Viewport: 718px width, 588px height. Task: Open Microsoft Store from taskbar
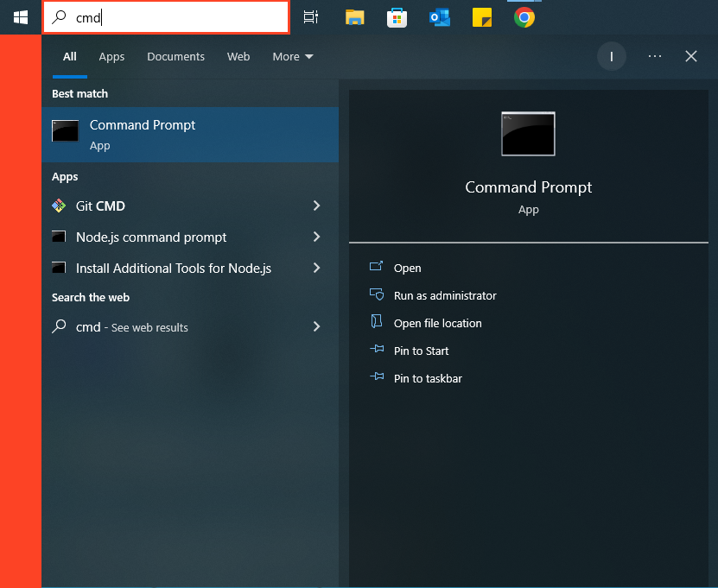click(x=397, y=17)
